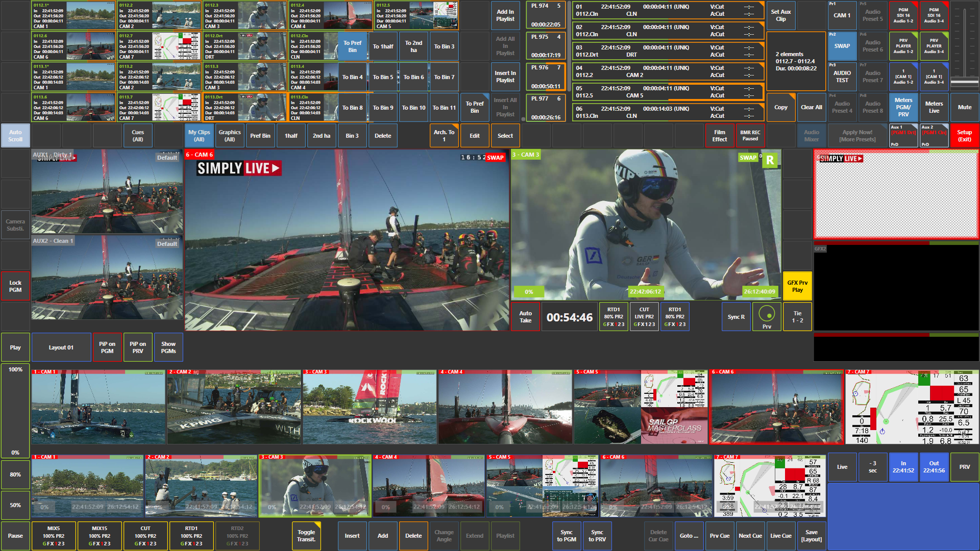Set Out point 22:41:56
Image resolution: width=980 pixels, height=551 pixels.
934,467
